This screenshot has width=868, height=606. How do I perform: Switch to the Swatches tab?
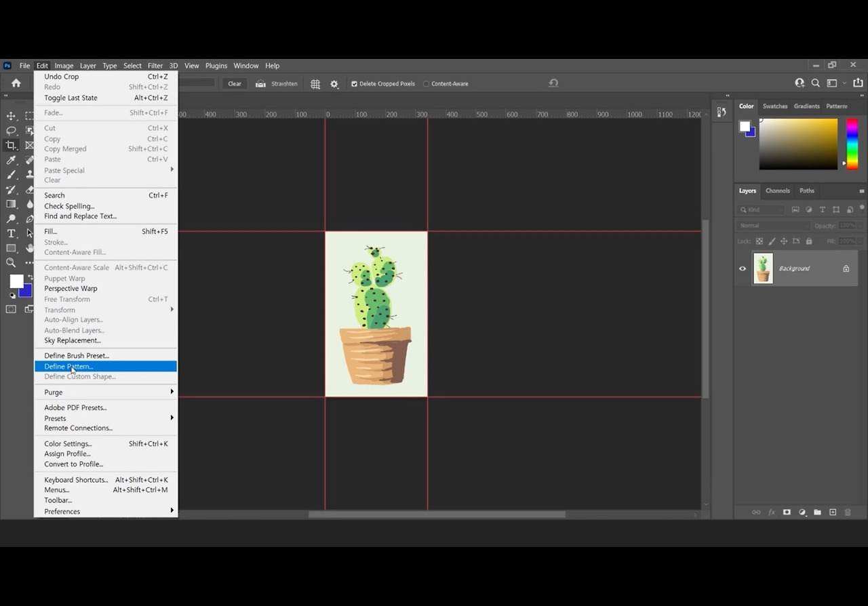pyautogui.click(x=774, y=106)
